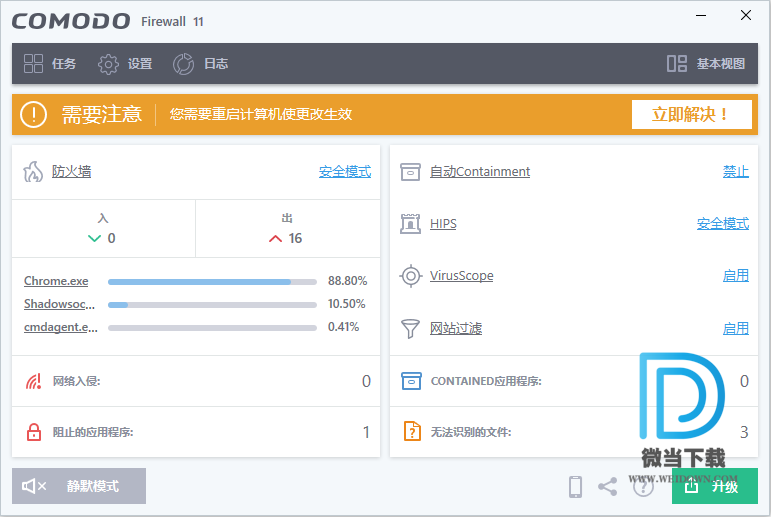The height and width of the screenshot is (517, 771).
Task: Click the outbound red up arrow
Action: tap(275, 239)
